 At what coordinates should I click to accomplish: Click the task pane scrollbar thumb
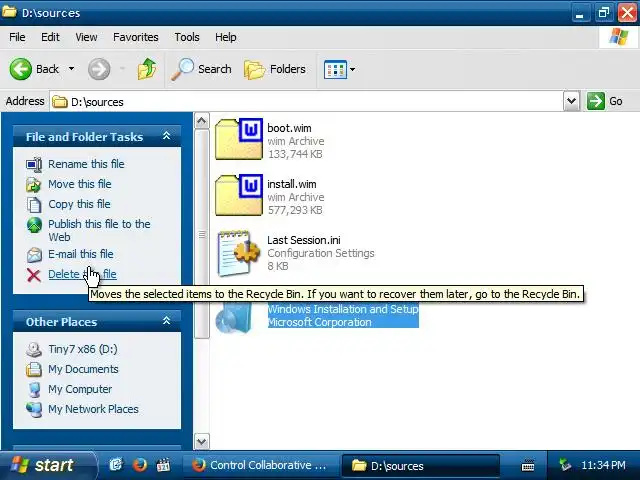click(x=202, y=234)
